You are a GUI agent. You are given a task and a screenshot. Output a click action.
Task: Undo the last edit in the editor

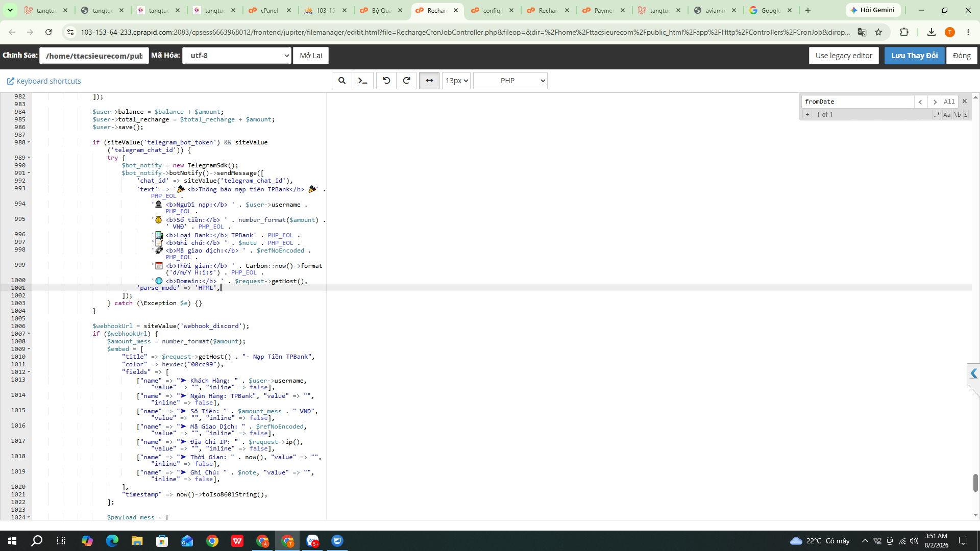[386, 81]
